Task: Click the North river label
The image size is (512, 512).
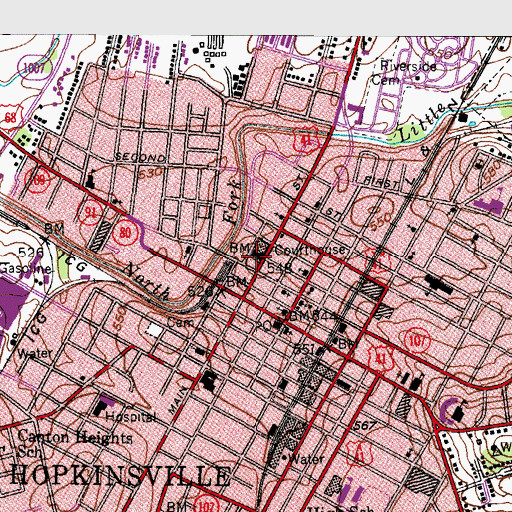Action: (147, 281)
